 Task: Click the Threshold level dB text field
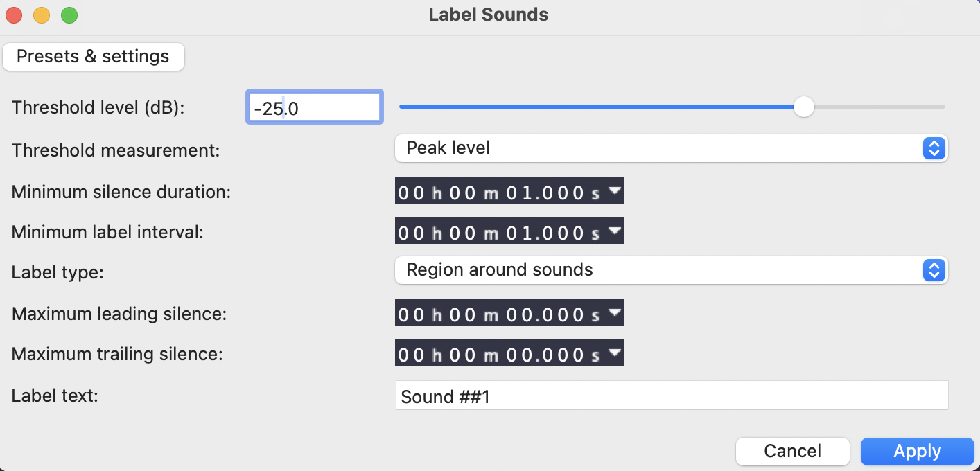[x=313, y=107]
